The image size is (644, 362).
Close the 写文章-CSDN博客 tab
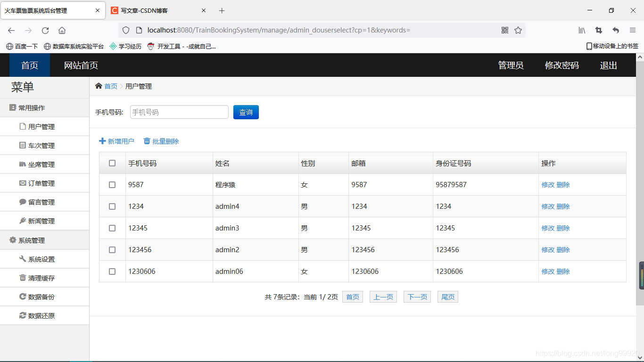pyautogui.click(x=203, y=10)
